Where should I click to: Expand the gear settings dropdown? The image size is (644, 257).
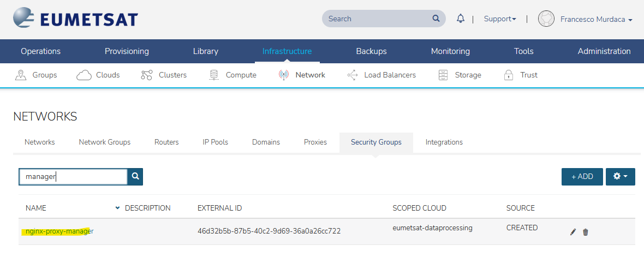coord(620,177)
